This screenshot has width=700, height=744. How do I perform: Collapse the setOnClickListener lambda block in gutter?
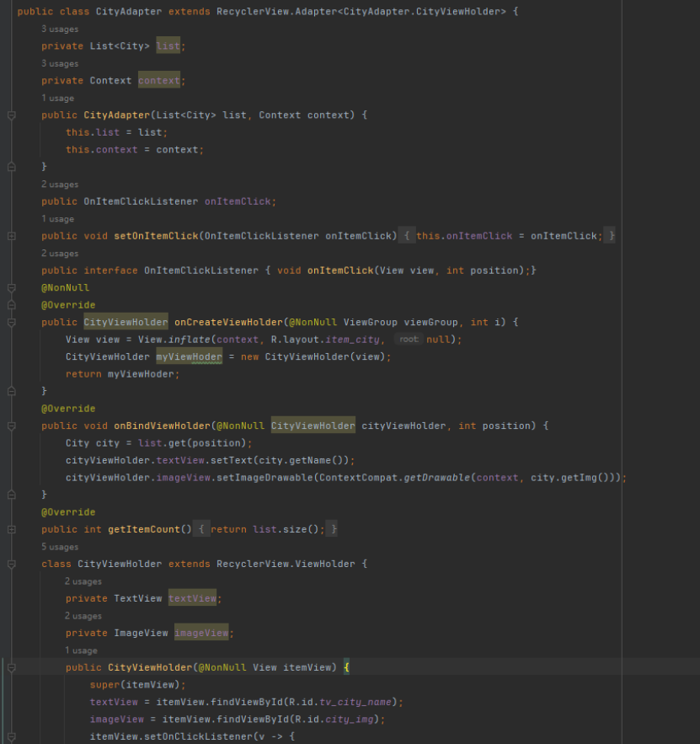click(x=11, y=737)
